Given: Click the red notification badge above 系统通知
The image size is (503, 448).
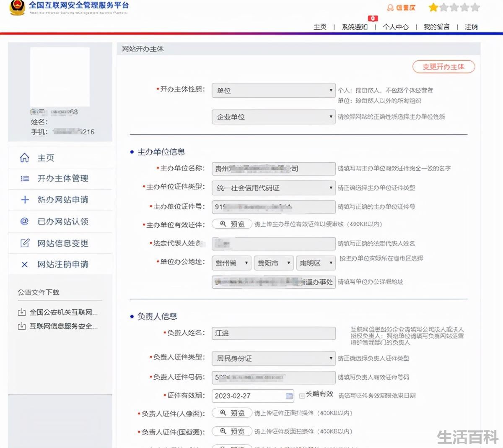Looking at the screenshot, I should [373, 18].
